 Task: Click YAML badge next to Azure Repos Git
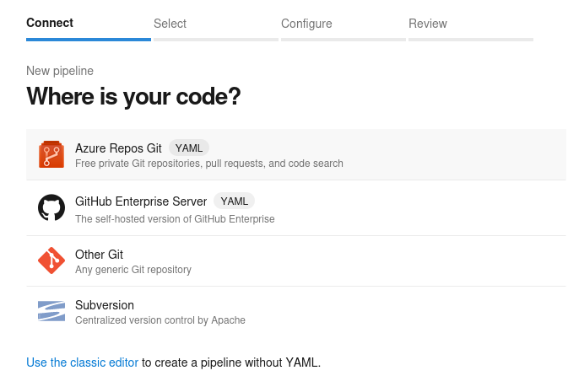[x=189, y=148]
